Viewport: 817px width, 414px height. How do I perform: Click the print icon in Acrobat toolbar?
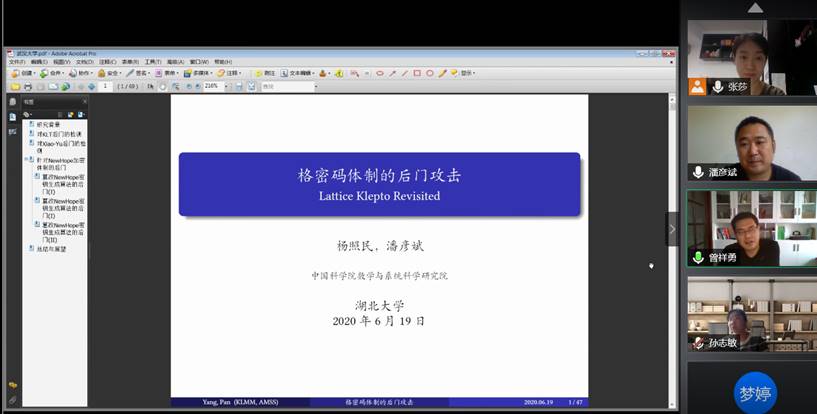click(x=29, y=86)
